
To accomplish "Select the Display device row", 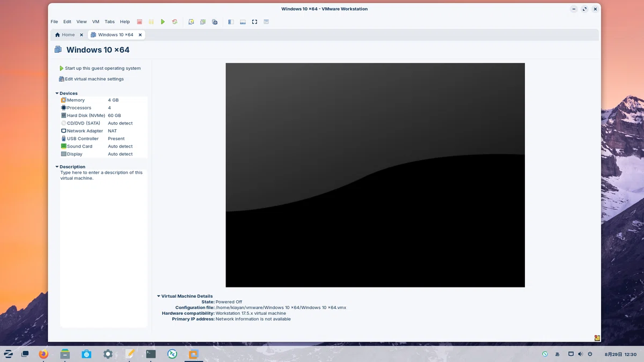I will (x=104, y=154).
